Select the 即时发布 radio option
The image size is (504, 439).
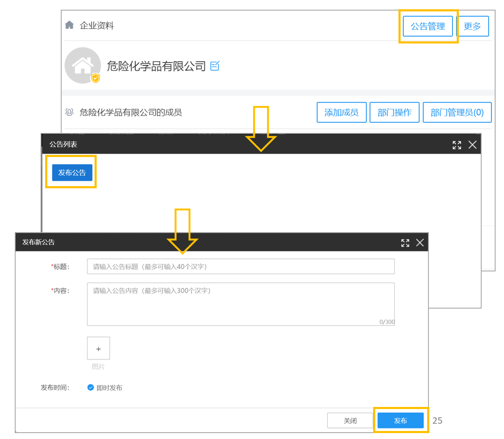point(91,388)
